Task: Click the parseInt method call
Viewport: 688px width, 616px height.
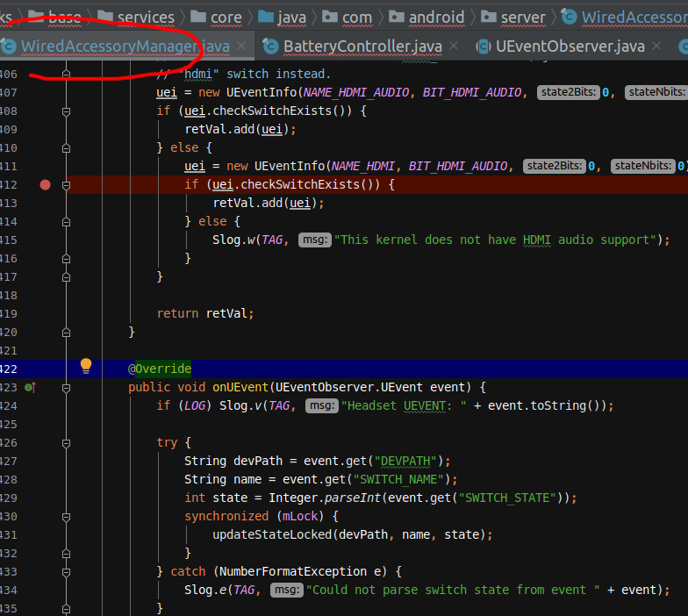Action: [x=353, y=498]
